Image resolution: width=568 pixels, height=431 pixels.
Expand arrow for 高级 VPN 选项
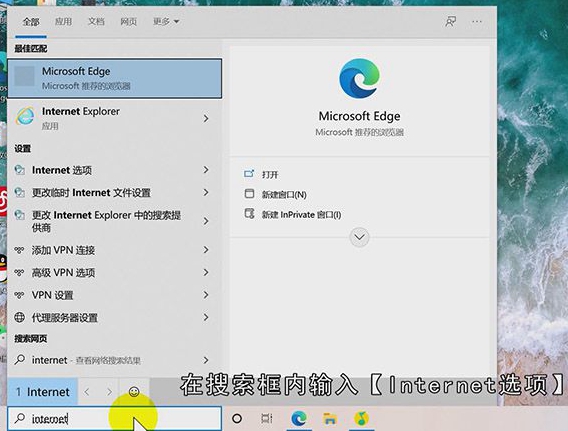(206, 272)
